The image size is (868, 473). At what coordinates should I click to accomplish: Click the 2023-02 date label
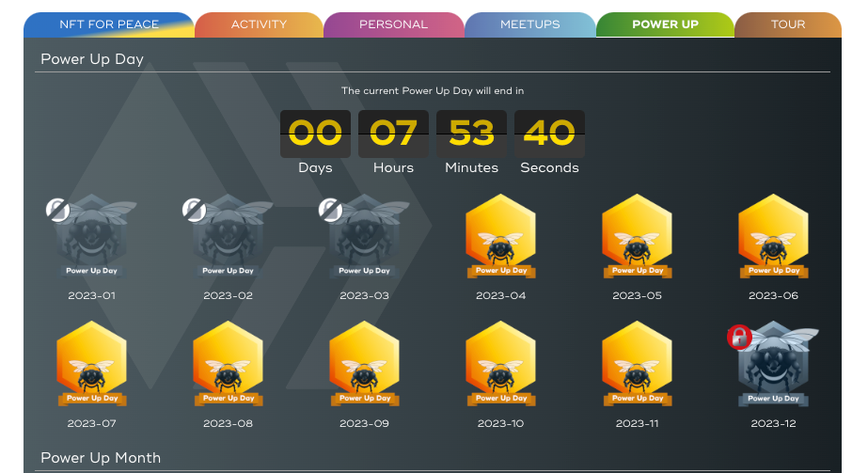229,296
